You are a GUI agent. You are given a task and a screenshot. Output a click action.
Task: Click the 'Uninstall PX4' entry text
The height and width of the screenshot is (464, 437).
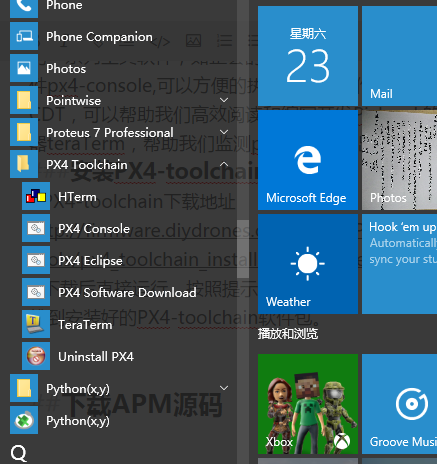(x=96, y=357)
